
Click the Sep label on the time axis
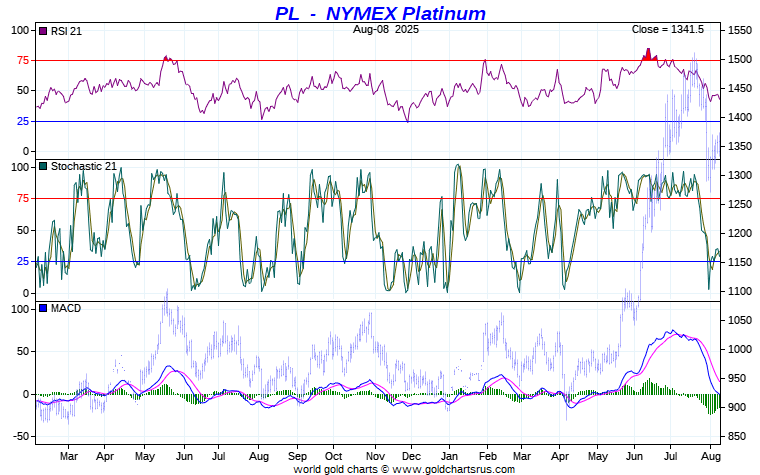(x=297, y=456)
